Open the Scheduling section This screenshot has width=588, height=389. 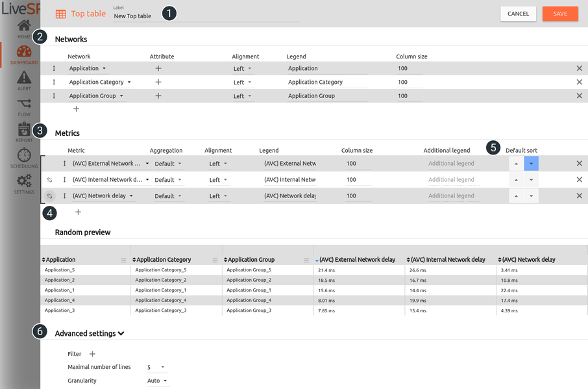[24, 158]
